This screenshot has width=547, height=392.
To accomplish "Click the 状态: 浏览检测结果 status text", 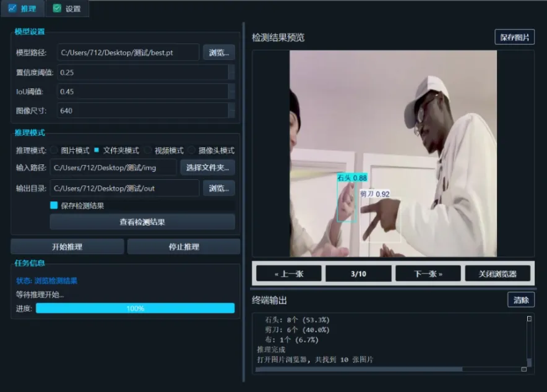I will (x=47, y=281).
